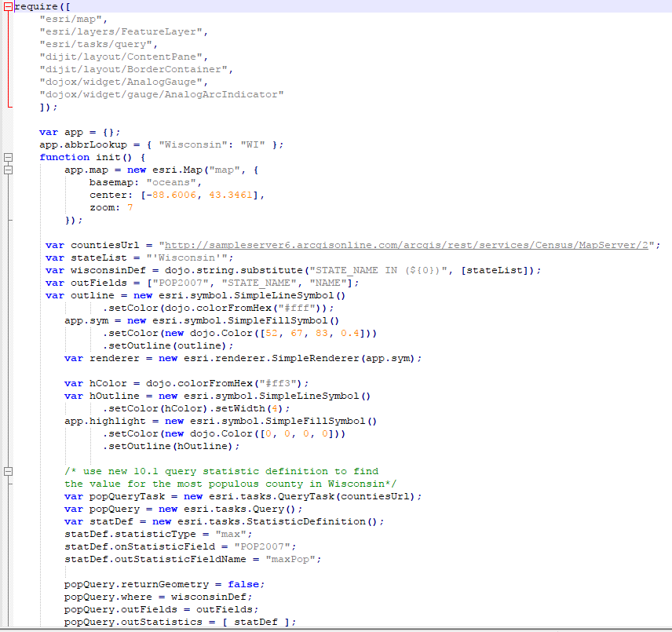Click var statDef StatisticDefinition line
The height and width of the screenshot is (632, 672).
click(x=225, y=521)
